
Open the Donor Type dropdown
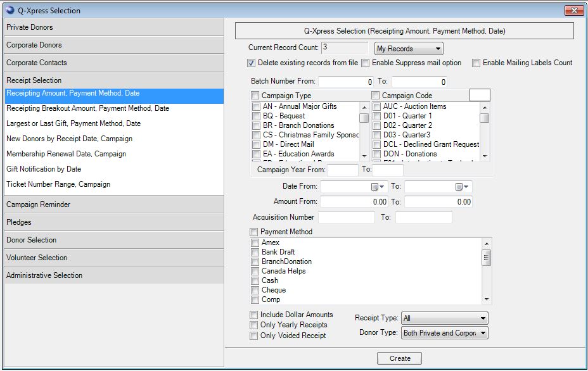pos(445,333)
